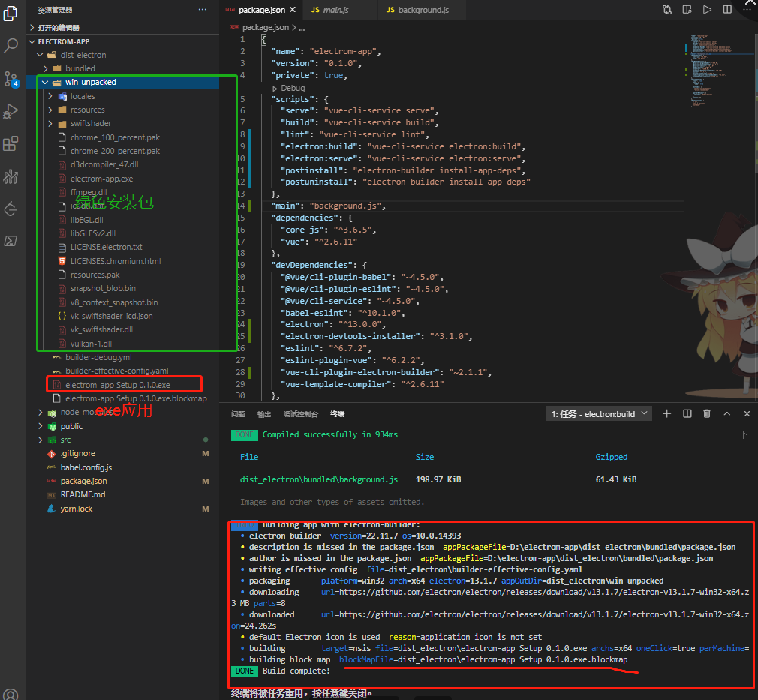Open the 输出 panel tab

[264, 414]
